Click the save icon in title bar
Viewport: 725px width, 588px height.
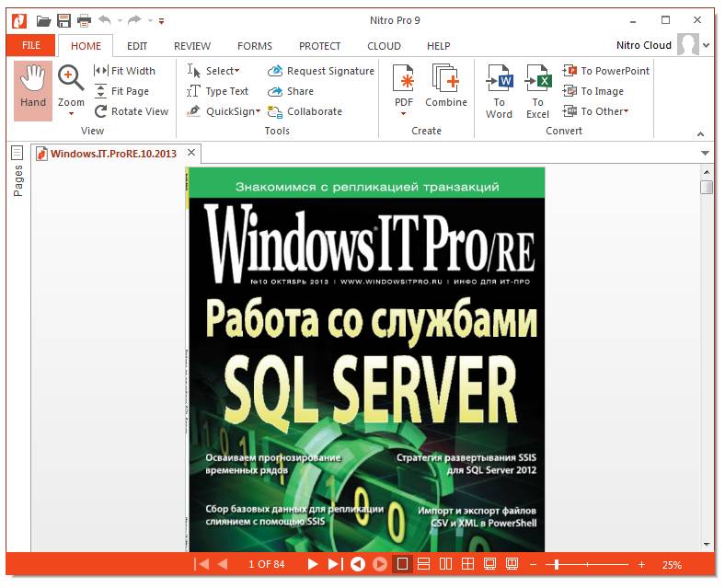tap(63, 20)
